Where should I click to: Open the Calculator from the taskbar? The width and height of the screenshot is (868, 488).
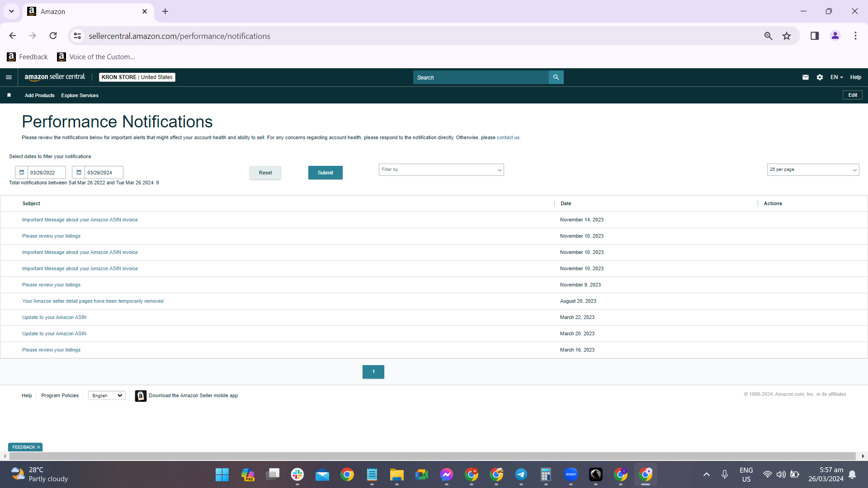(x=546, y=474)
